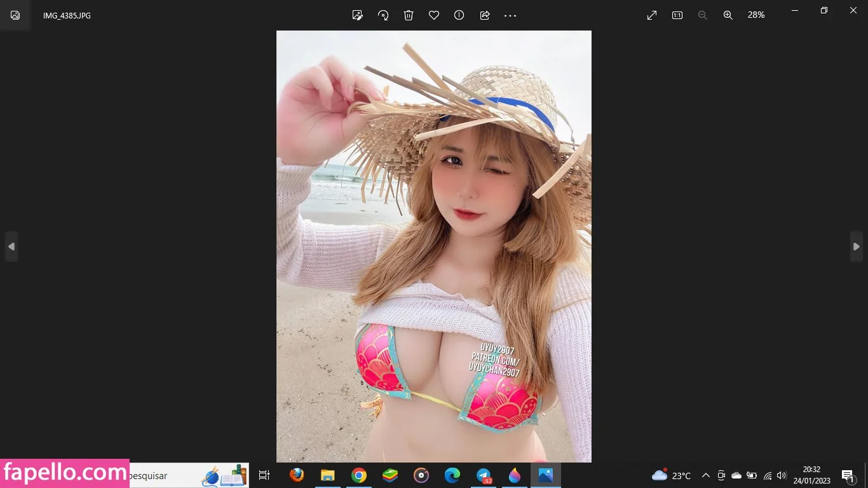Toggle the heart favorite status
868x488 pixels.
[434, 15]
